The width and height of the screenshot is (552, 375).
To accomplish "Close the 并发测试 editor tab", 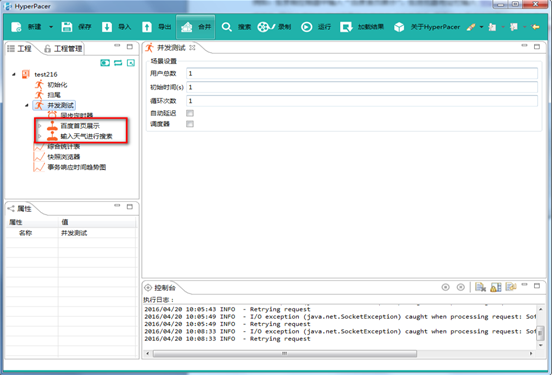I will tap(192, 48).
